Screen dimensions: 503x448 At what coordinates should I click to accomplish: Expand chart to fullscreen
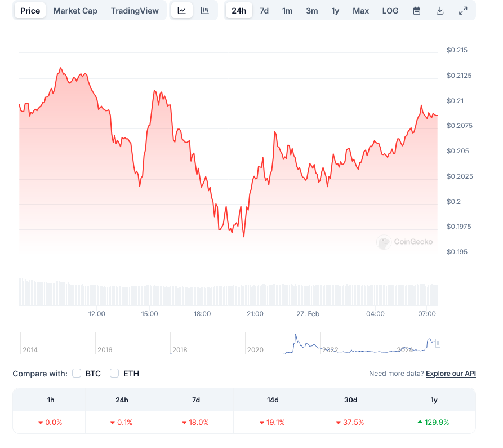(463, 11)
